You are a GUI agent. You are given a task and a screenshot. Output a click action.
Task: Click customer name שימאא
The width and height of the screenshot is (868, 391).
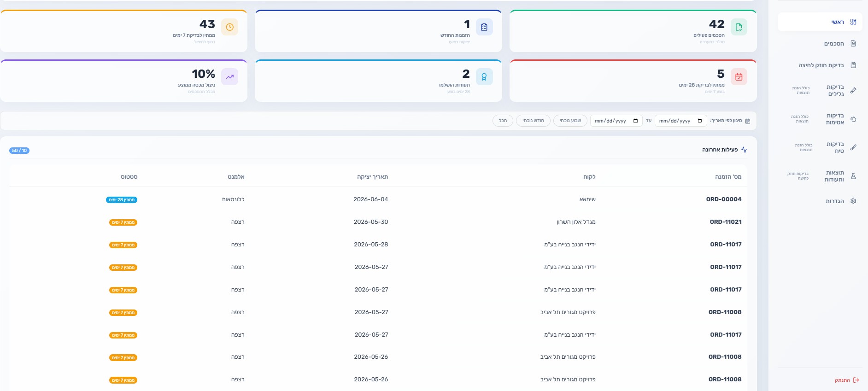(x=587, y=199)
